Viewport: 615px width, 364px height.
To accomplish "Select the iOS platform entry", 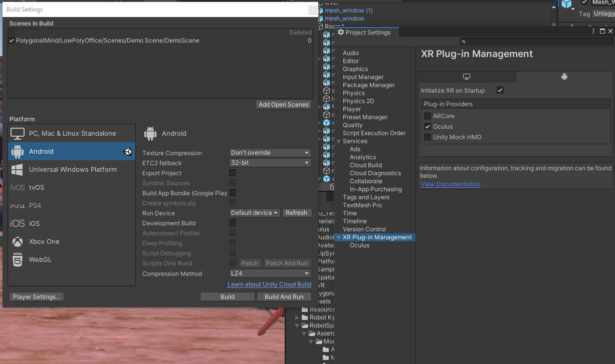I will coord(34,224).
